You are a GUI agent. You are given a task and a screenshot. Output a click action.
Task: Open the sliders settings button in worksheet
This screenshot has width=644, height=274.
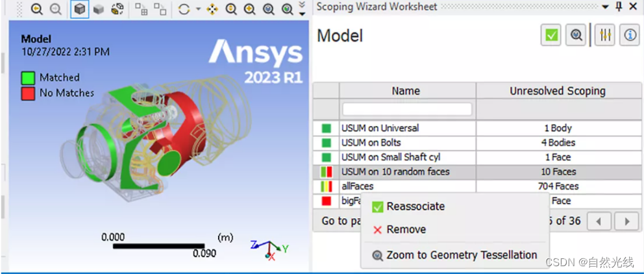click(x=605, y=35)
